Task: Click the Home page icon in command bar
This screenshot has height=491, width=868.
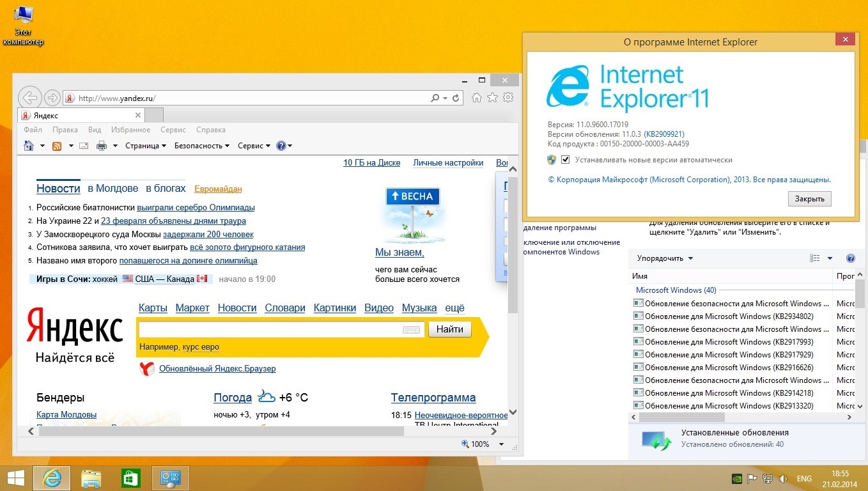Action: click(x=29, y=146)
